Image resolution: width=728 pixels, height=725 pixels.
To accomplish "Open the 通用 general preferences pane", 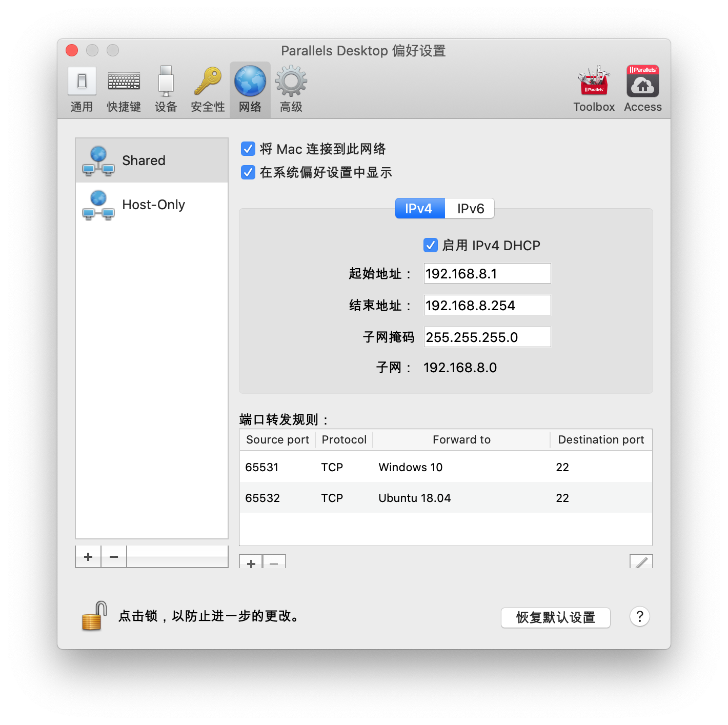I will point(82,90).
